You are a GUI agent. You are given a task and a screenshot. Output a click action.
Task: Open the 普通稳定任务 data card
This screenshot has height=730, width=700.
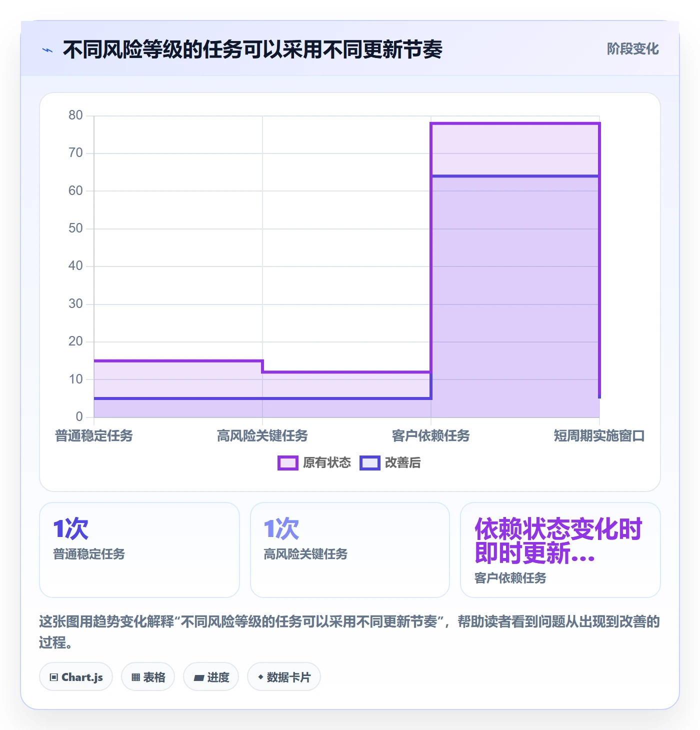pyautogui.click(x=139, y=550)
